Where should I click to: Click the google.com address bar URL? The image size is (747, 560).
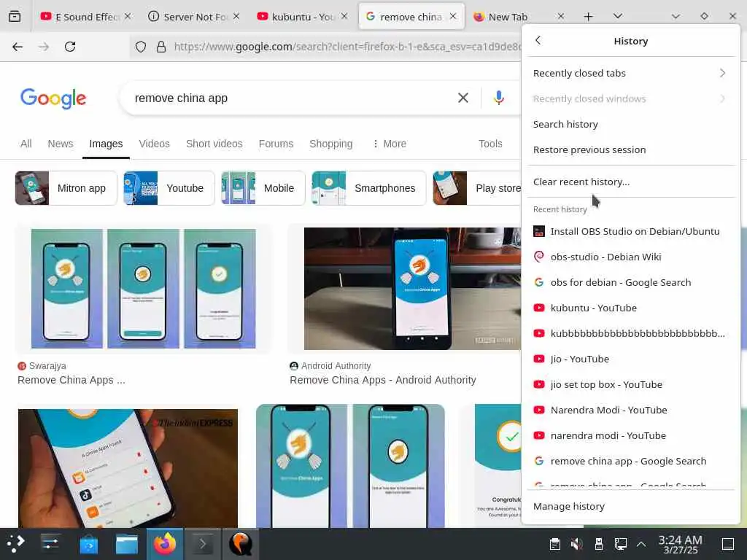pos(347,47)
